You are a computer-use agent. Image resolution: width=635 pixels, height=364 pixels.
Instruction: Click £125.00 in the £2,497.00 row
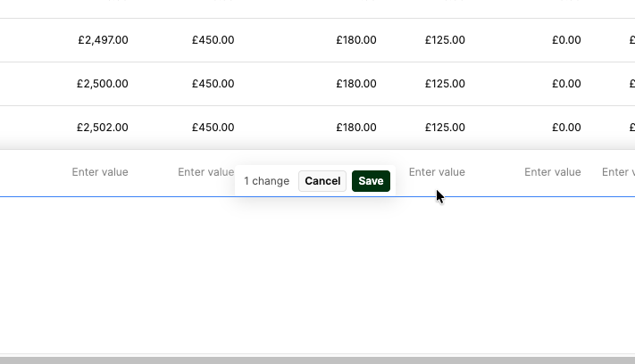click(445, 40)
